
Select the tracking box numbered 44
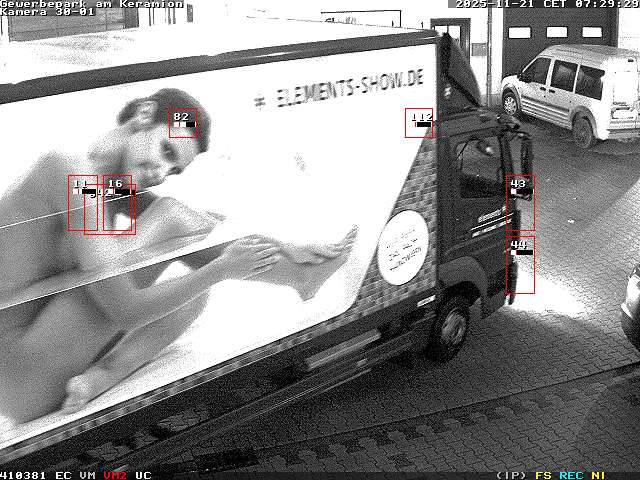520,265
